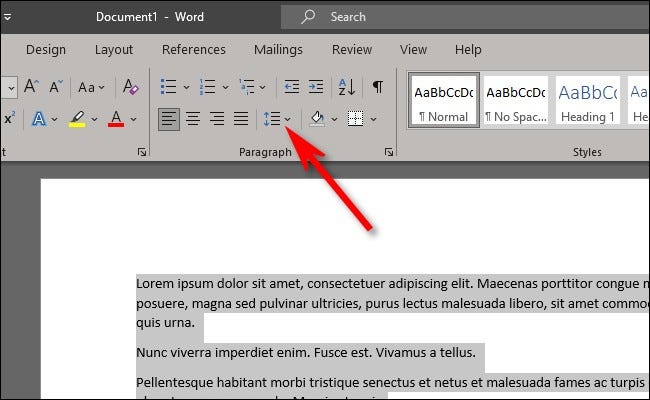Open the Borders dropdown arrow
The width and height of the screenshot is (650, 400).
coord(373,119)
